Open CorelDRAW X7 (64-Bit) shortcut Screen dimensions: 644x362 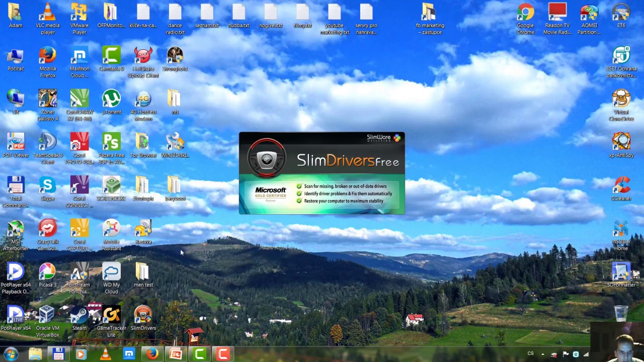click(79, 106)
